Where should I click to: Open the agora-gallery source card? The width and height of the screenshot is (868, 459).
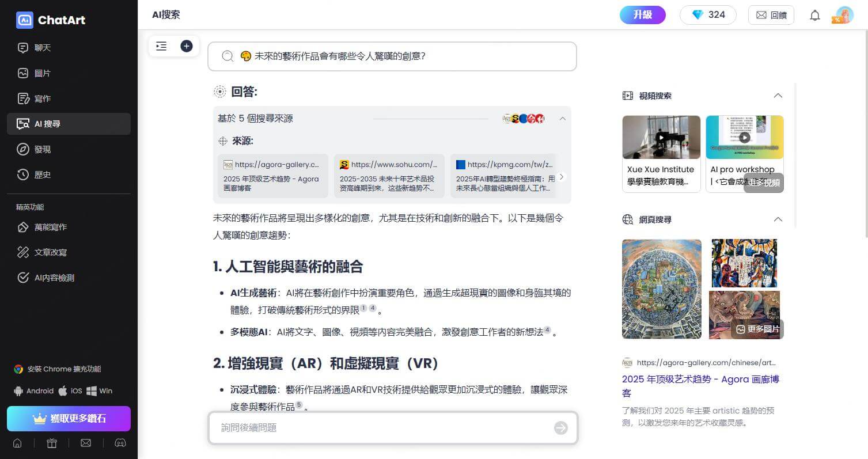pos(273,176)
